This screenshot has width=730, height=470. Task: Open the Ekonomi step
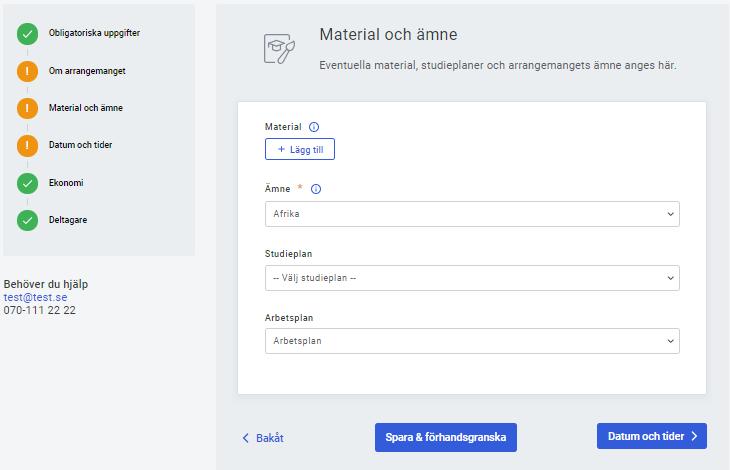66,182
